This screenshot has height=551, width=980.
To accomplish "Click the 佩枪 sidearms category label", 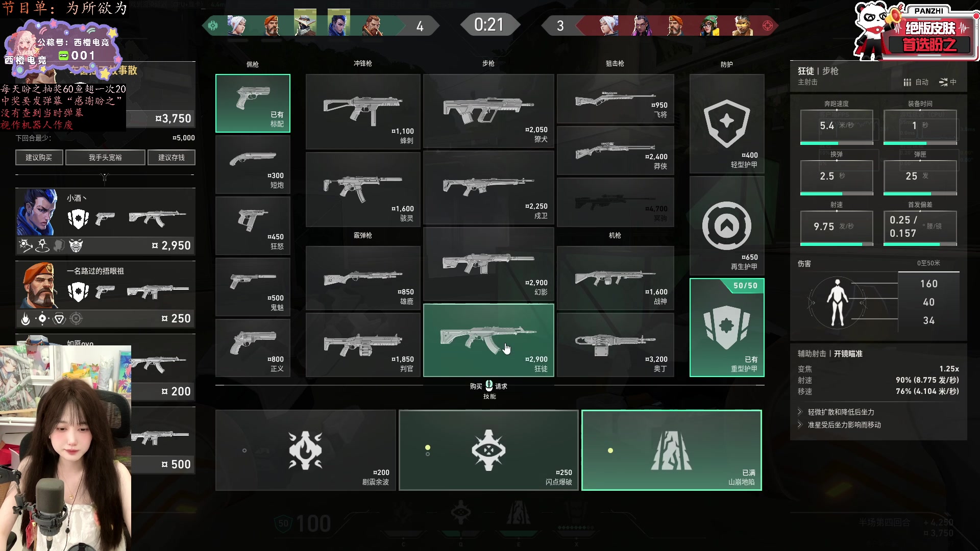I will 253,64.
